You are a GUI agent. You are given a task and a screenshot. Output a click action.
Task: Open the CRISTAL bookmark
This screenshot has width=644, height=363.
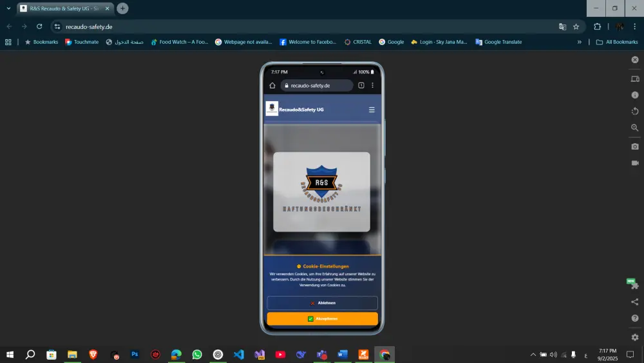coord(357,42)
